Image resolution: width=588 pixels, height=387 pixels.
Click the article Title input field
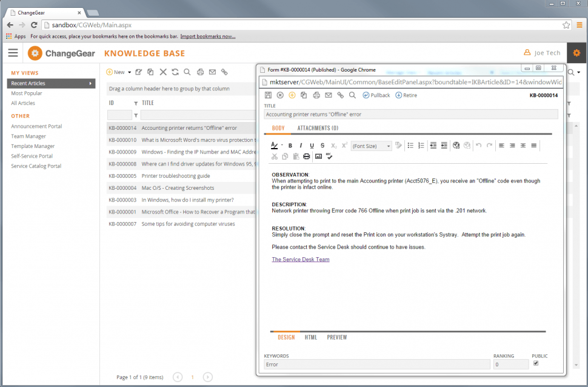tap(410, 115)
